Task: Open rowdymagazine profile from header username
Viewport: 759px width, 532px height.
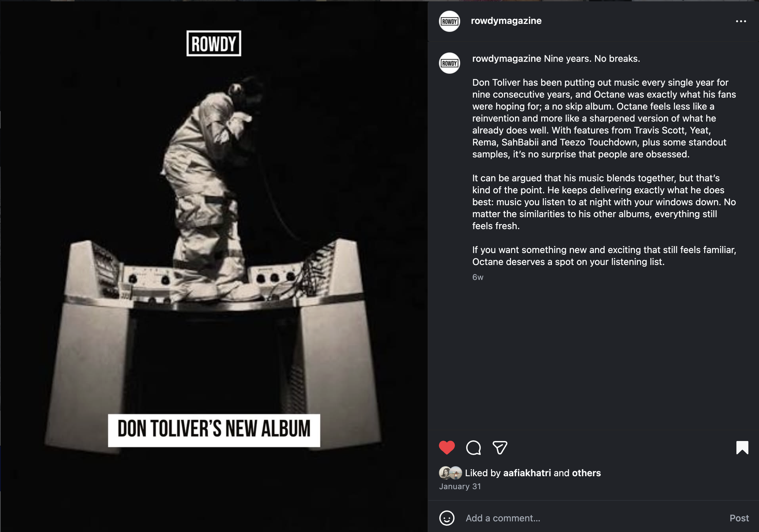Action: tap(506, 21)
